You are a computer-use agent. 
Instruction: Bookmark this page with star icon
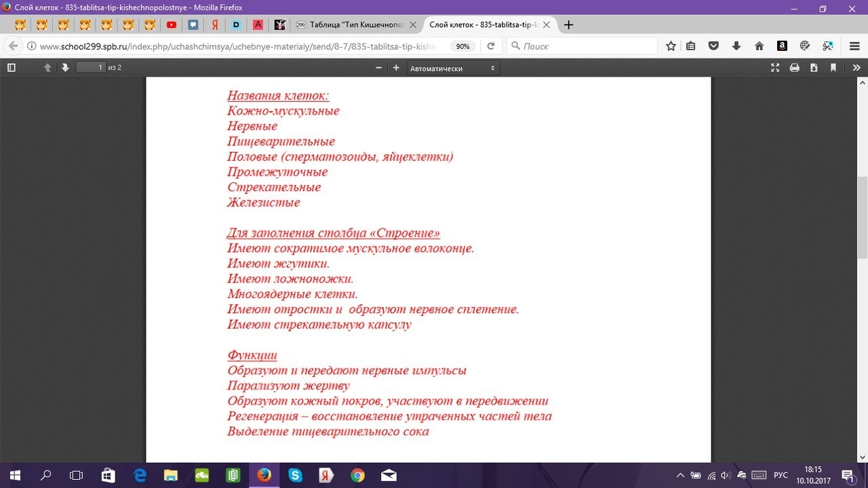pos(671,46)
